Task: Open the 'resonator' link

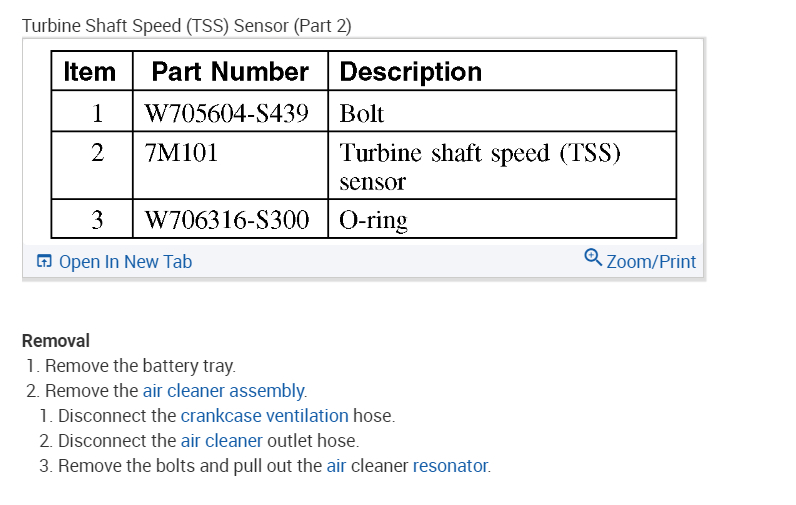Action: pos(451,466)
